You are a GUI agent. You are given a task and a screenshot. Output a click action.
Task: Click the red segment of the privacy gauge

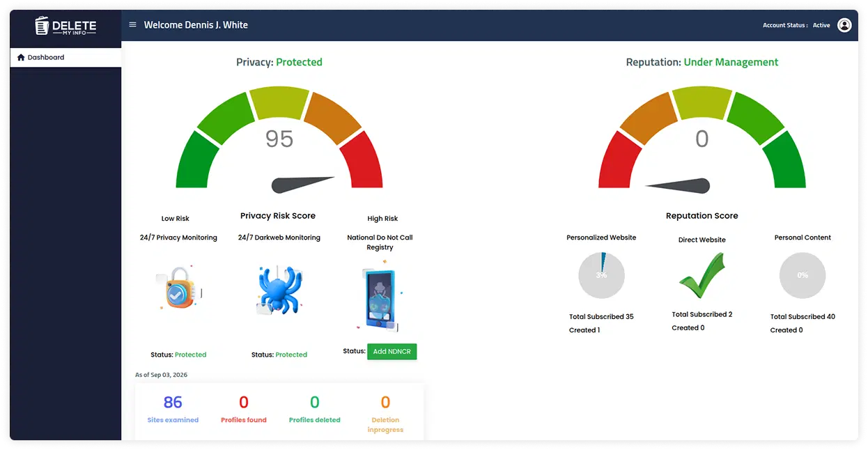(x=362, y=160)
